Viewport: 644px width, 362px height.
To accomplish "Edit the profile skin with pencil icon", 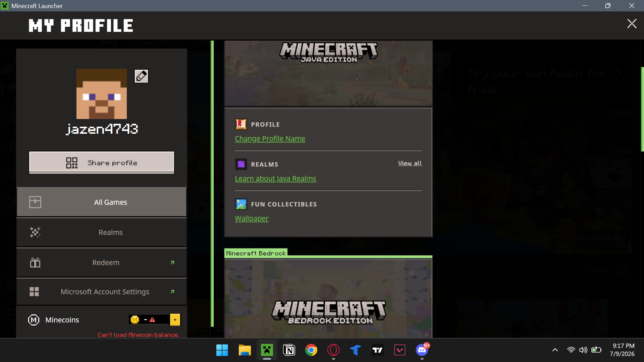I will (x=141, y=76).
